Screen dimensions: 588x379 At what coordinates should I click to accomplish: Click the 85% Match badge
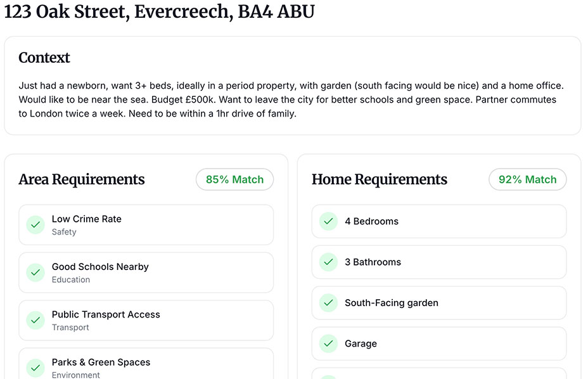pyautogui.click(x=234, y=179)
